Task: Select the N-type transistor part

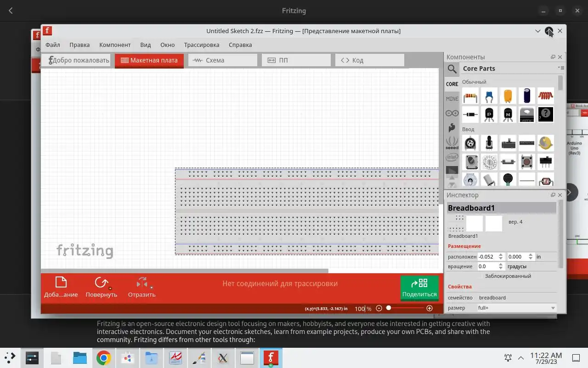Action: tap(508, 114)
